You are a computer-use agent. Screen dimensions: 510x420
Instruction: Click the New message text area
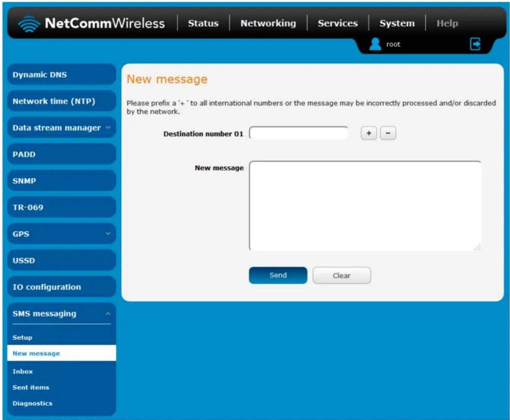pyautogui.click(x=365, y=206)
